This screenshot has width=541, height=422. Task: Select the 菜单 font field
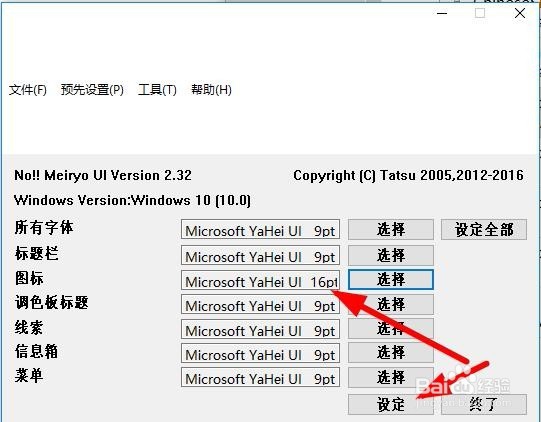click(260, 377)
